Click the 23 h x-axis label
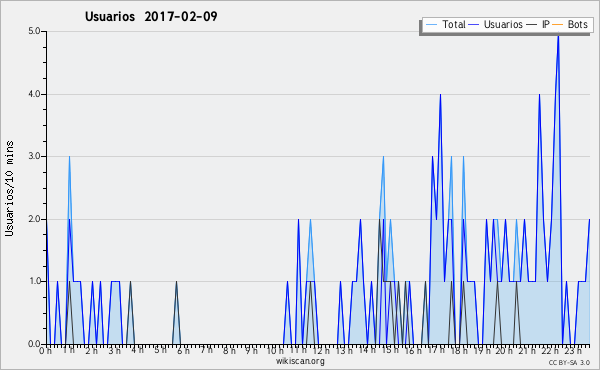Image resolution: width=600 pixels, height=370 pixels. 572,350
